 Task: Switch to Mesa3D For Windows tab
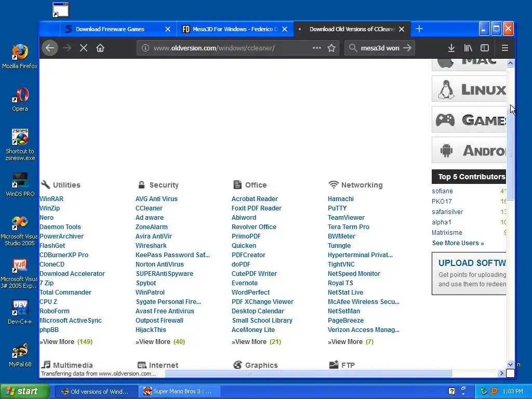point(235,29)
